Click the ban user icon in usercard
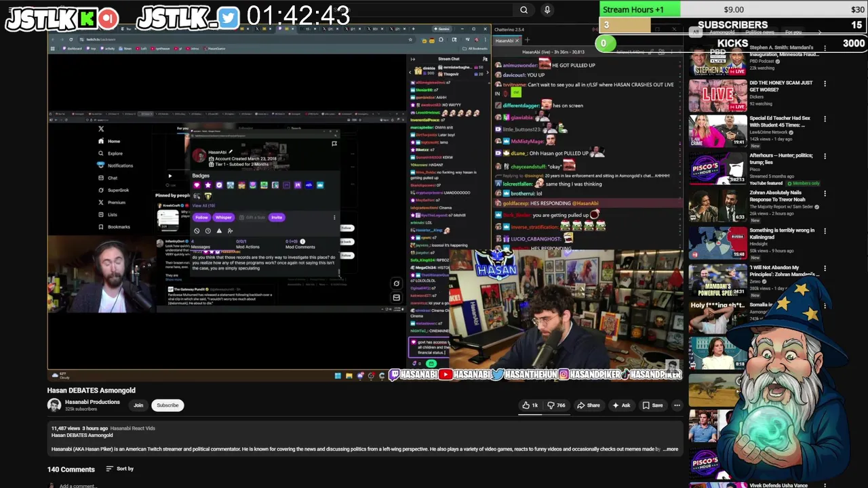Viewport: 868px width, 488px height. pos(197,230)
